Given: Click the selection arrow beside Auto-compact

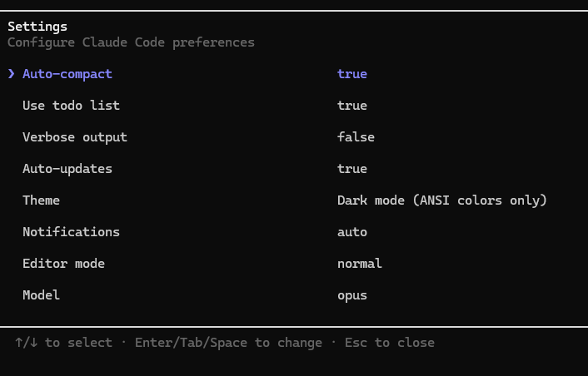Looking at the screenshot, I should 12,74.
